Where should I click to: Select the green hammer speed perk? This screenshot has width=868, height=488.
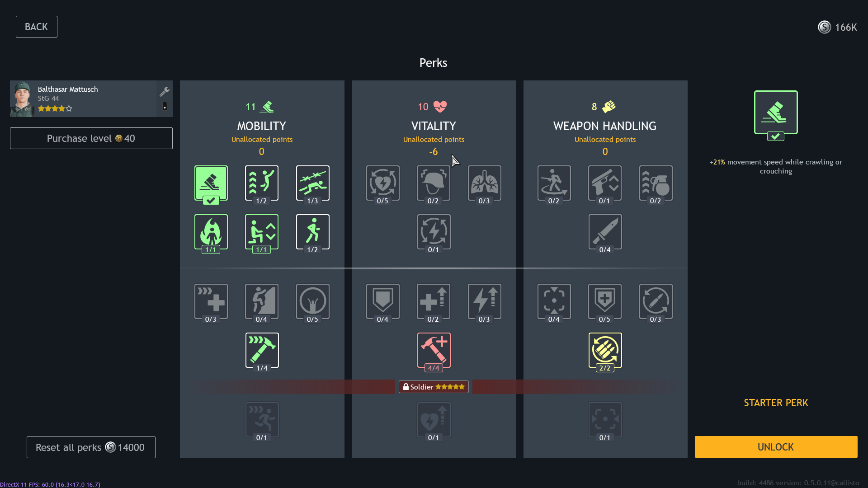coord(262,350)
